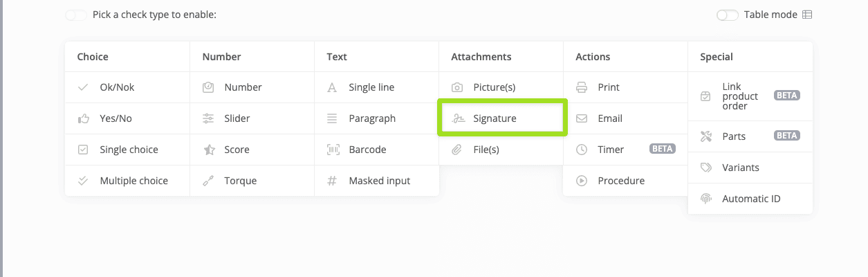Select the Score star icon
868x277 pixels.
tap(208, 150)
